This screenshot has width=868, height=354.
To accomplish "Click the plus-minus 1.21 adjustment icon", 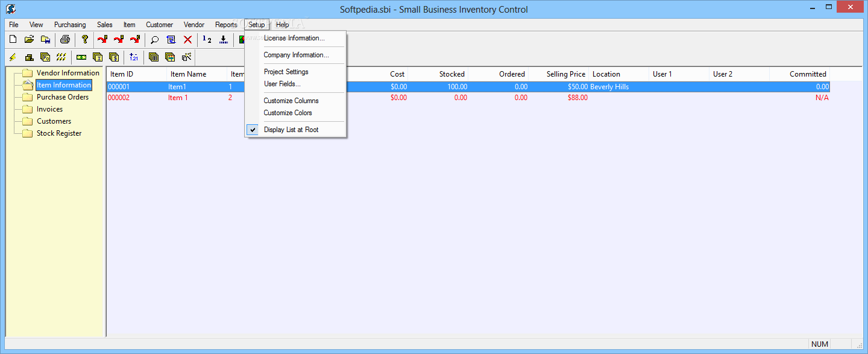I will (x=134, y=57).
